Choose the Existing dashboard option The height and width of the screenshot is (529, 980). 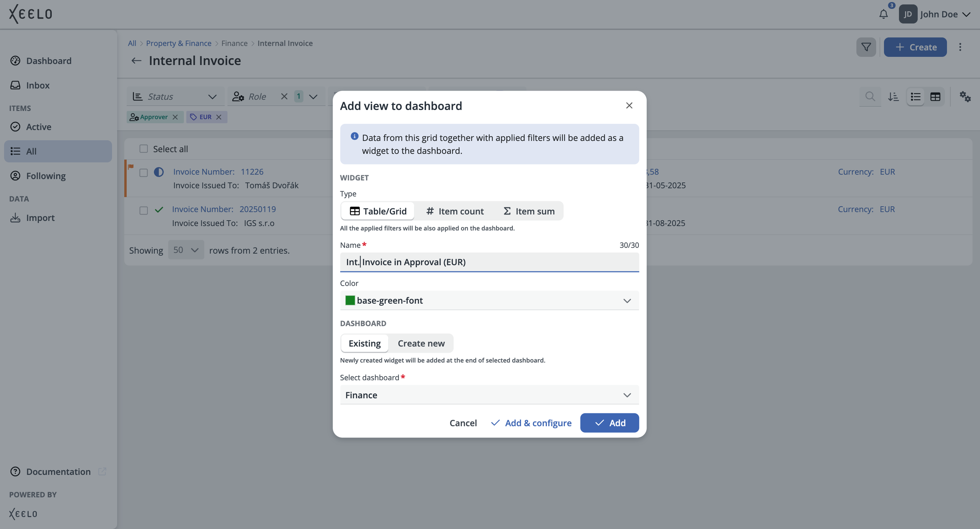tap(364, 343)
